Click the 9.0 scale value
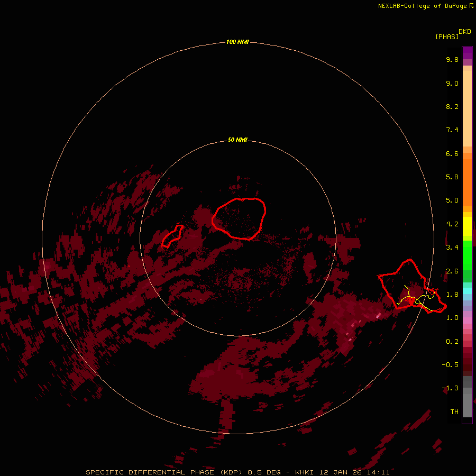The image size is (476, 476). [452, 83]
